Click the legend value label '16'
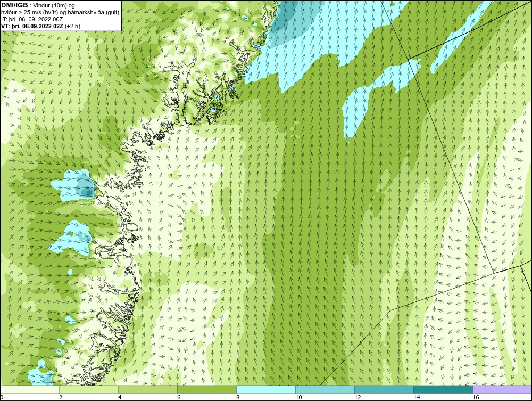 coord(476,397)
